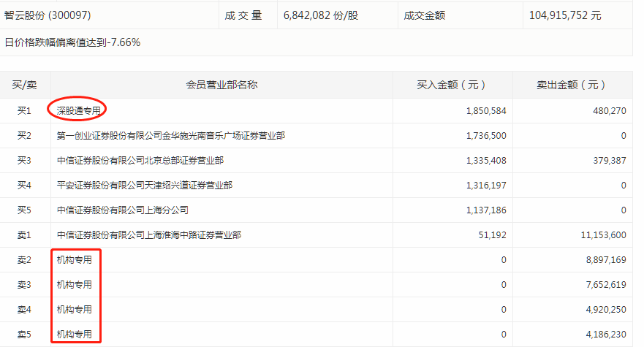Click 中信证券股份有限公司上海分公司 name
The height and width of the screenshot is (347, 644).
coord(122,210)
